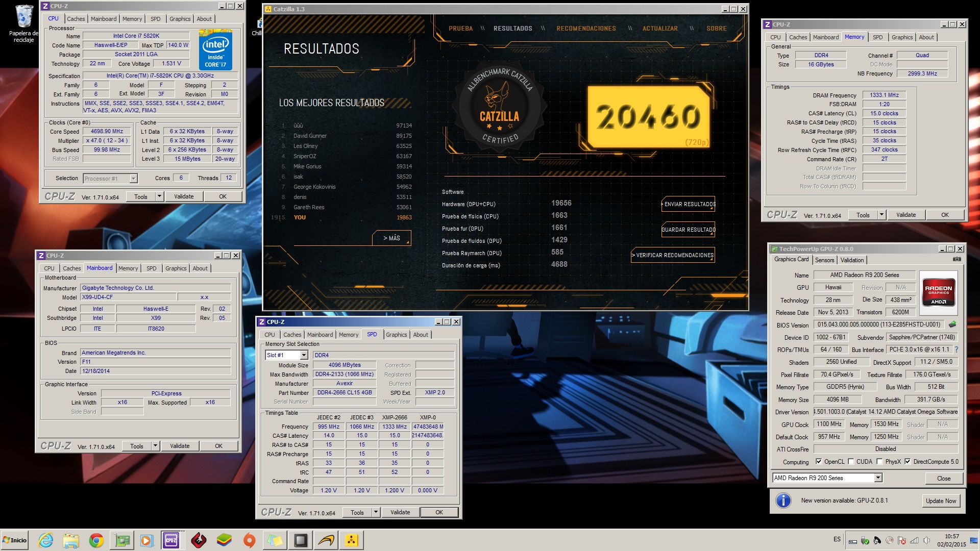Switch to Caches tab in top-left CPU-Z

(x=76, y=19)
